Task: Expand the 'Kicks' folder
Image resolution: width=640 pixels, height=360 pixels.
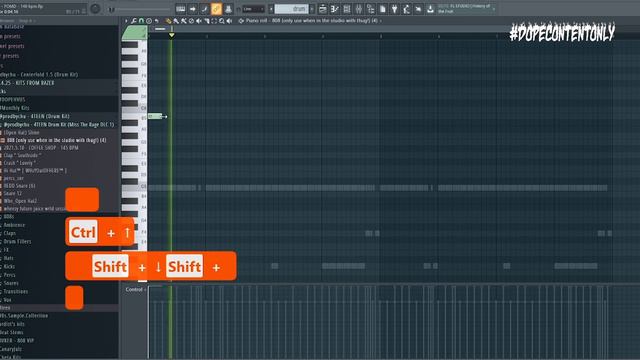Action: point(9,266)
